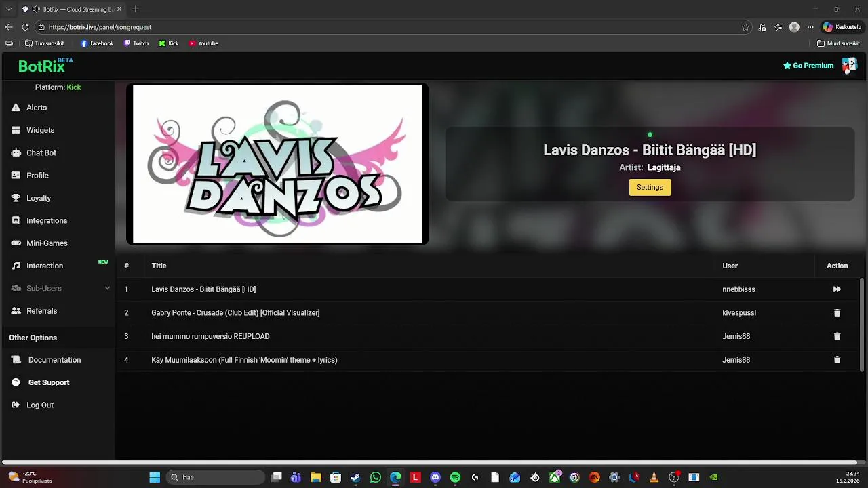This screenshot has height=488, width=868.
Task: Click the Lavis Danzos video thumbnail
Action: pyautogui.click(x=277, y=164)
